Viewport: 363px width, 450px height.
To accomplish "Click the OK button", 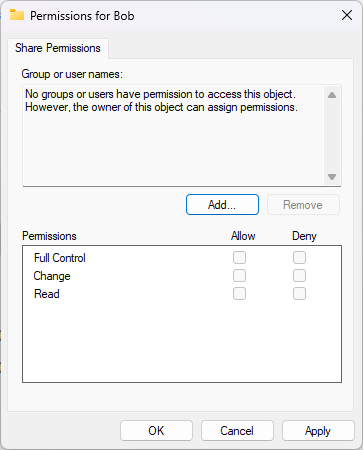I will pyautogui.click(x=156, y=431).
